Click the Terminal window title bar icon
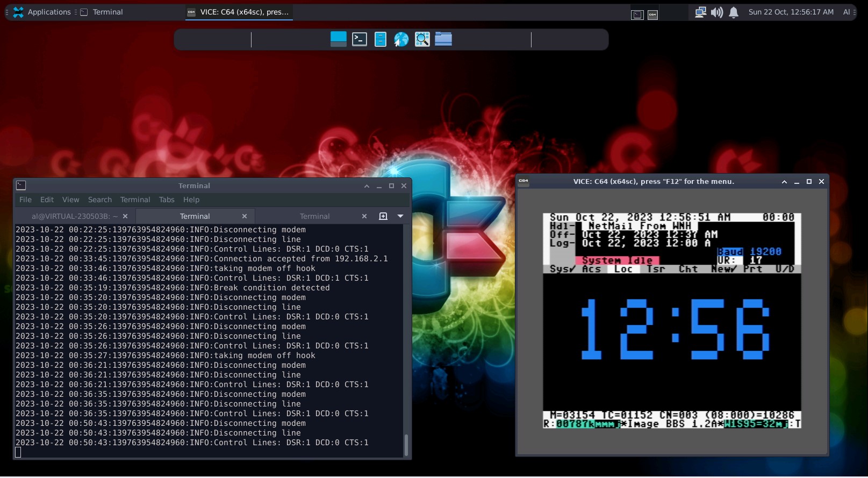The width and height of the screenshot is (868, 478). (21, 186)
